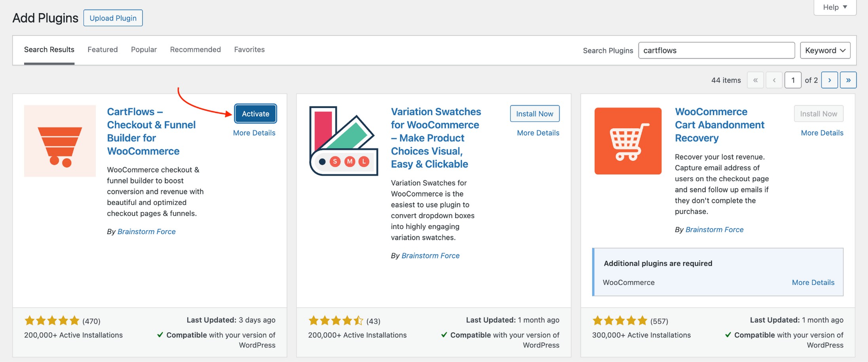The width and height of the screenshot is (868, 362).
Task: Click the Add Plugins page heading
Action: (x=45, y=18)
